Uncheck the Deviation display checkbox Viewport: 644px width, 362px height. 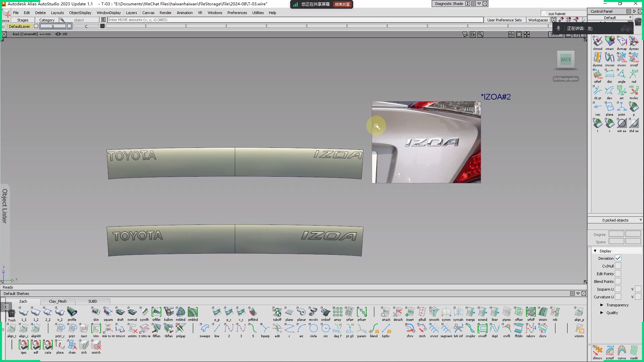pyautogui.click(x=618, y=258)
